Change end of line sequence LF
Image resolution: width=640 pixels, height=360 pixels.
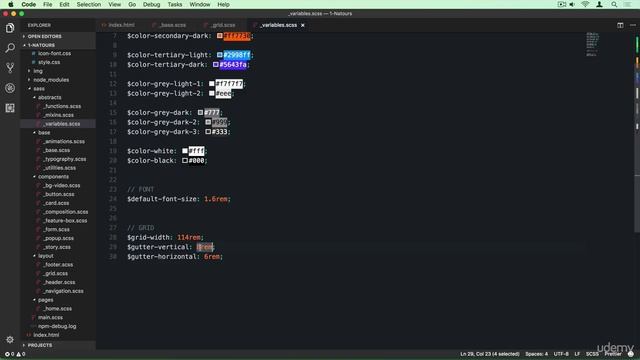tap(577, 354)
